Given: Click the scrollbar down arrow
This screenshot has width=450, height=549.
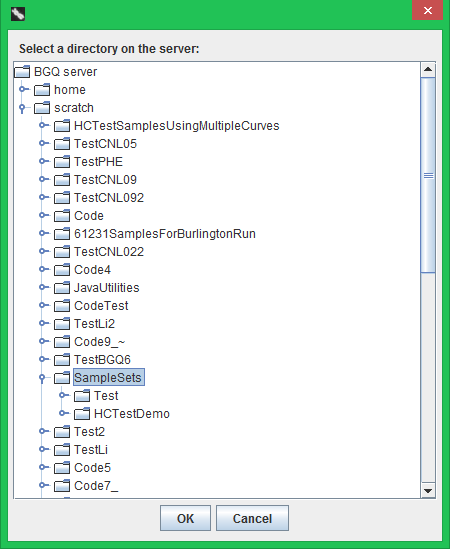Looking at the screenshot, I should pos(428,490).
